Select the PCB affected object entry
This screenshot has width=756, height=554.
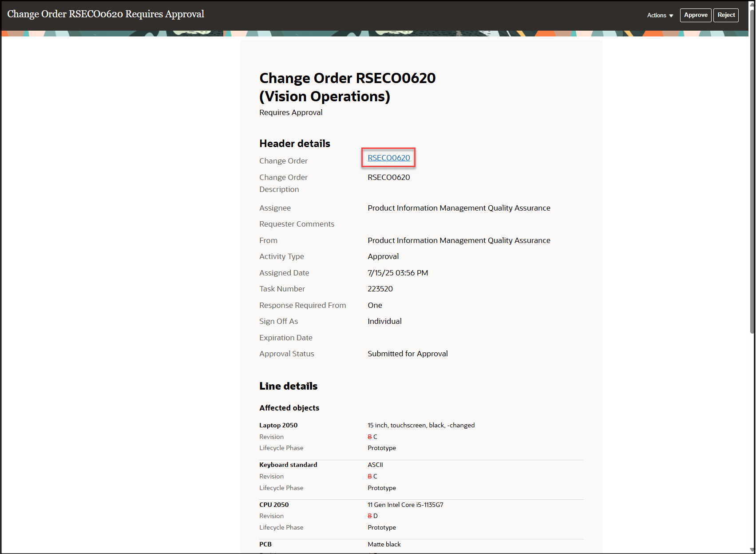(x=265, y=544)
